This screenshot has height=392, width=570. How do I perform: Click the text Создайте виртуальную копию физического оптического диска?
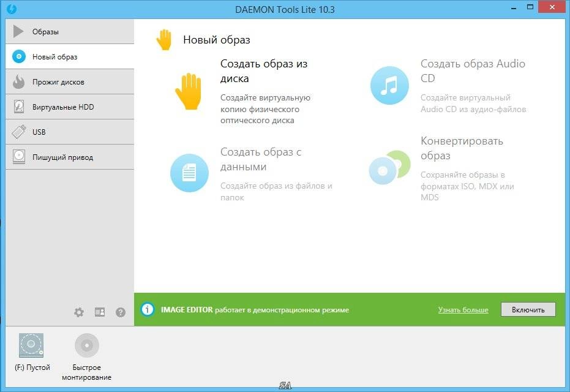[265, 109]
